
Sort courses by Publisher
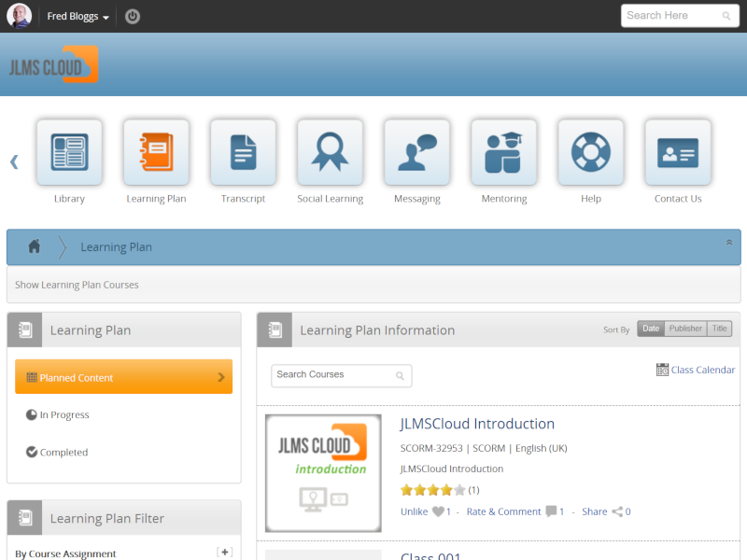click(685, 329)
